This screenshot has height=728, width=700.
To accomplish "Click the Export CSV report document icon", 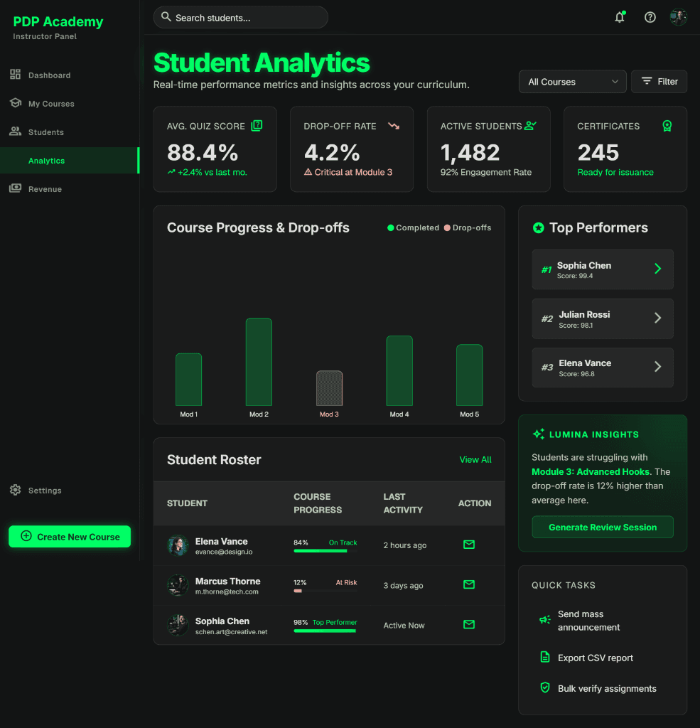I will click(545, 657).
